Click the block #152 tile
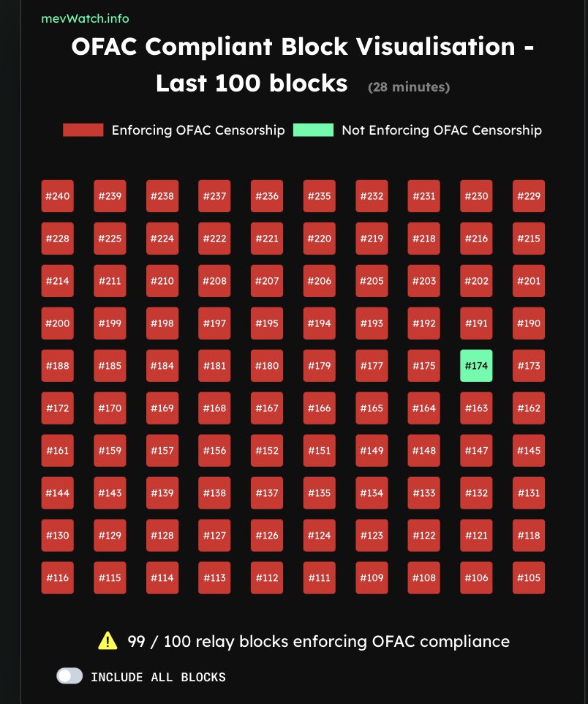588x704 pixels. pyautogui.click(x=267, y=450)
